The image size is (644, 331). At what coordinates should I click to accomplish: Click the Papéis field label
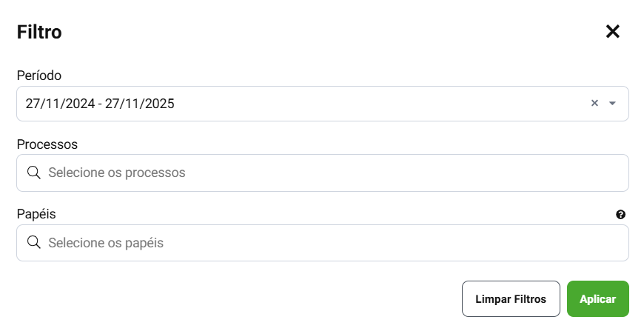tap(36, 213)
